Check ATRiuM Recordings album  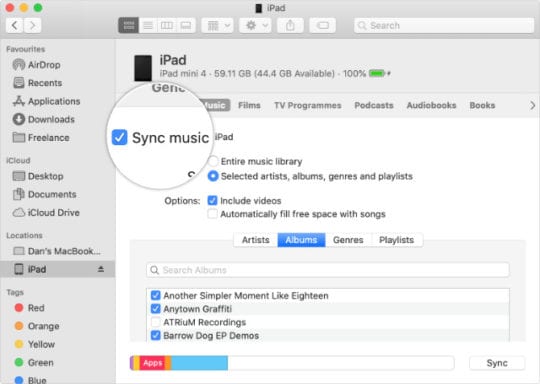156,322
